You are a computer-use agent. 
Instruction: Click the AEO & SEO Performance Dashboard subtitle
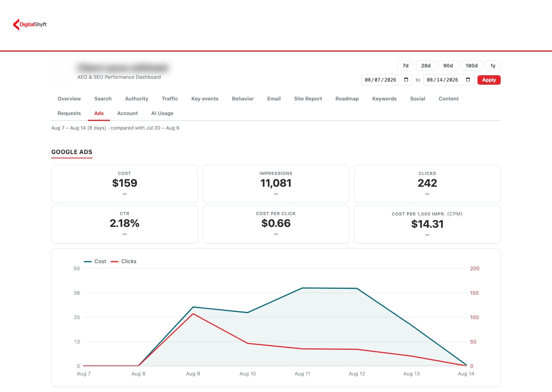pos(119,77)
